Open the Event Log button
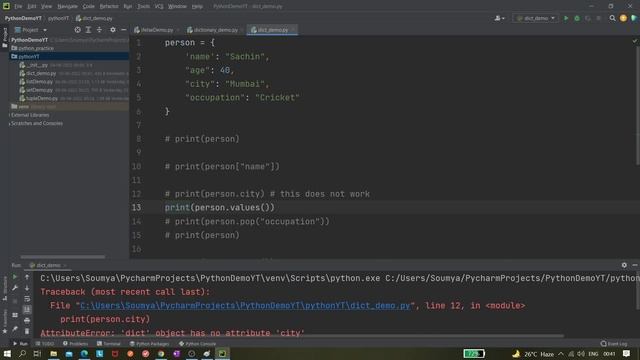 pos(614,344)
